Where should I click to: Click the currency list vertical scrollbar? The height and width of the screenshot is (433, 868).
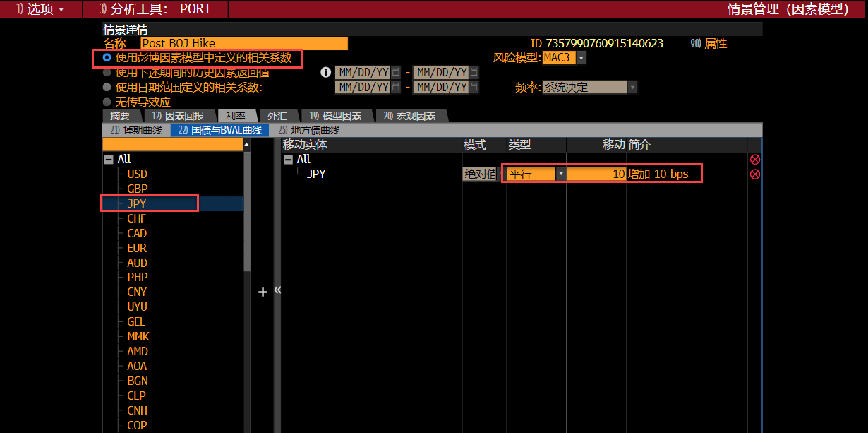click(247, 212)
